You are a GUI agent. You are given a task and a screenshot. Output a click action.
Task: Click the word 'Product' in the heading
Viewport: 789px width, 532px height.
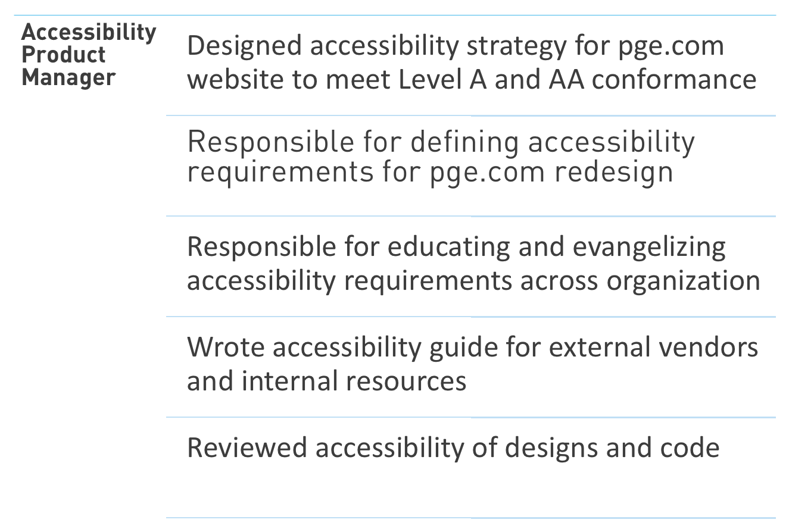tap(64, 55)
